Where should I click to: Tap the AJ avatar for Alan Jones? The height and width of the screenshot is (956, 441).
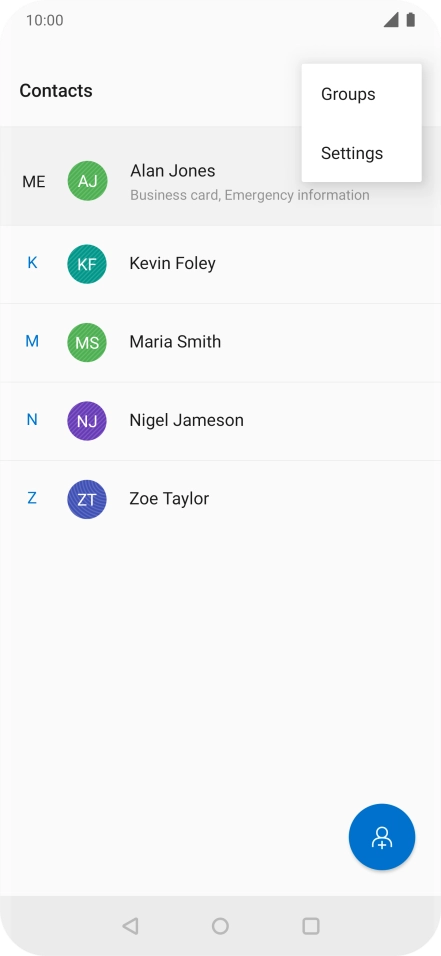point(87,180)
